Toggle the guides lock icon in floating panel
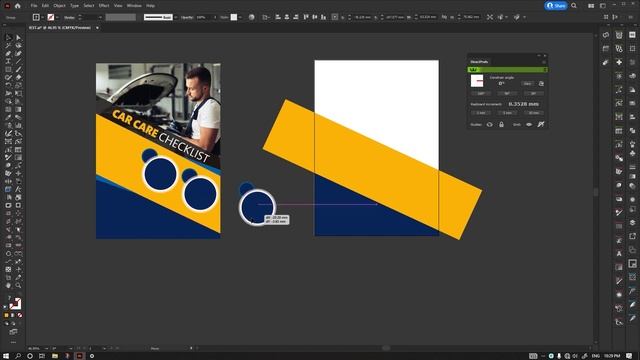The height and width of the screenshot is (360, 640). 501,124
